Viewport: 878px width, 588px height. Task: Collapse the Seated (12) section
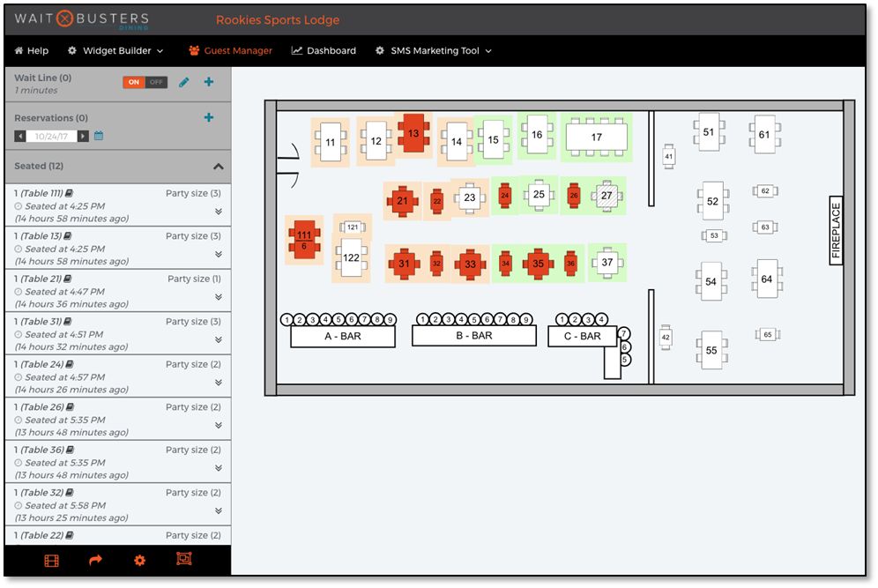point(219,167)
